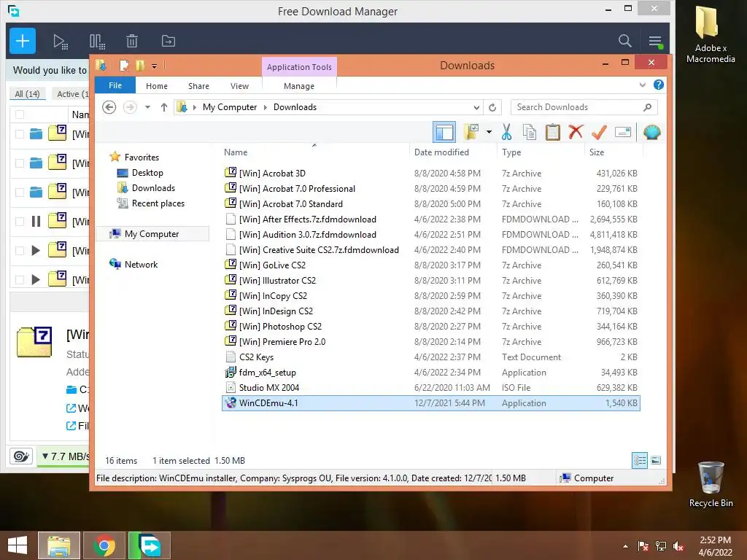Open the Home ribbon tab
This screenshot has width=747, height=560.
pyautogui.click(x=157, y=86)
